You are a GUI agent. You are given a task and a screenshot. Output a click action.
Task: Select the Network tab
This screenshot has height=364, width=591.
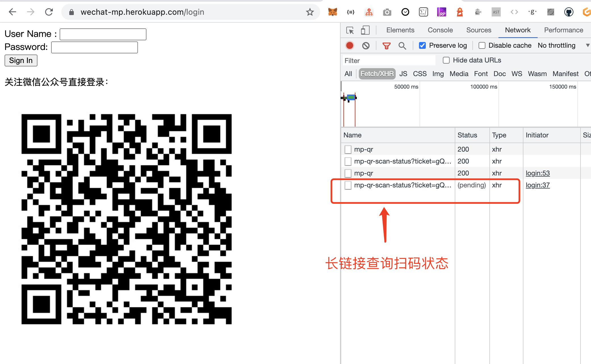(x=518, y=30)
